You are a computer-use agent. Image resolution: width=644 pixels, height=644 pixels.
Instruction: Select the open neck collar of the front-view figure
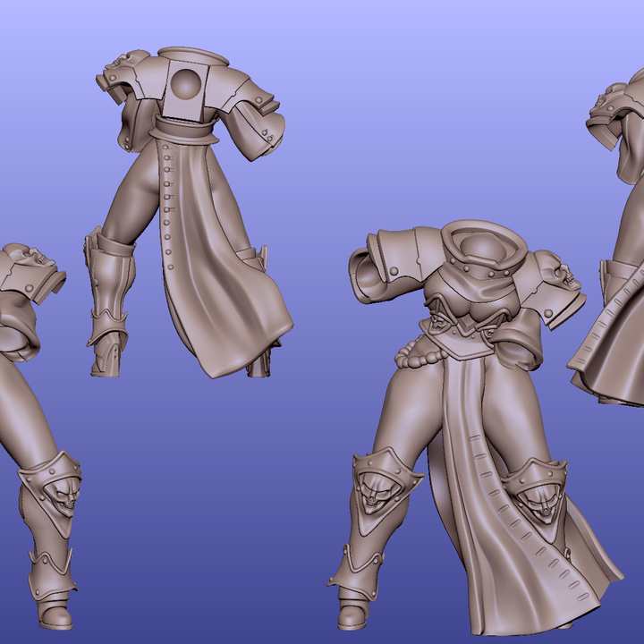(479, 241)
